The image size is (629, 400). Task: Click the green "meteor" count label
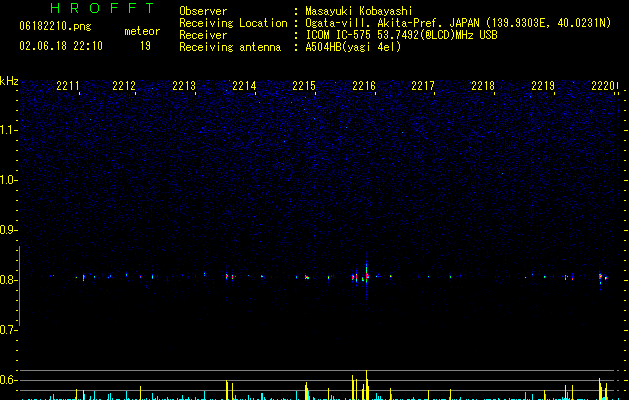tap(142, 31)
